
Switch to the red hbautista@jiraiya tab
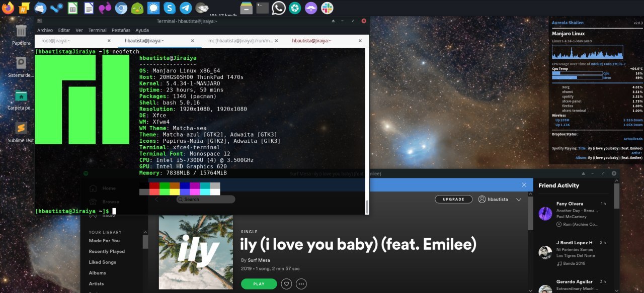click(327, 41)
